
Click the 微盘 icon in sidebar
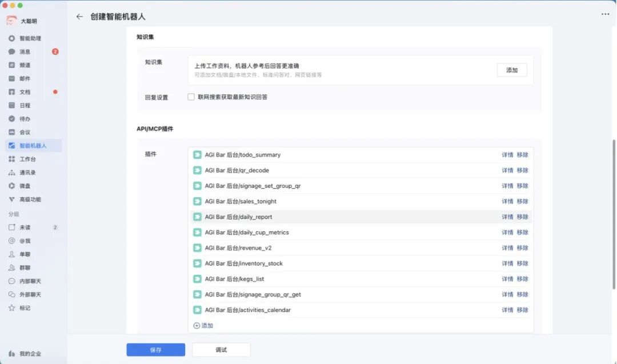point(12,186)
